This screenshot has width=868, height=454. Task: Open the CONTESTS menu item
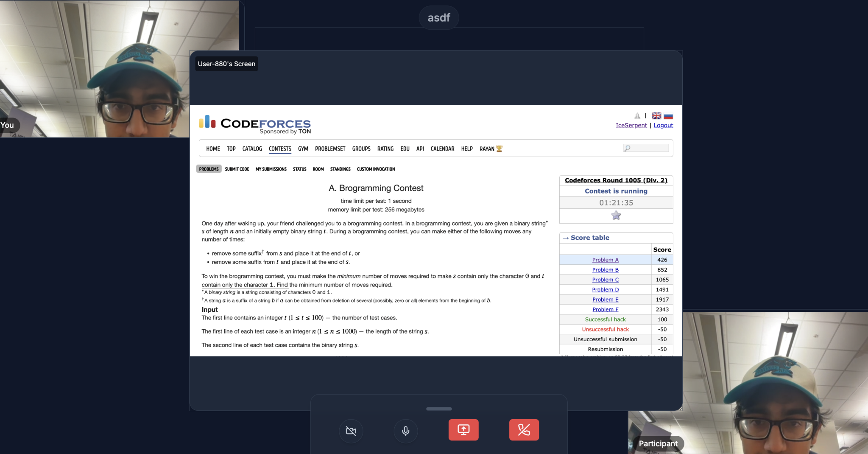pyautogui.click(x=280, y=149)
